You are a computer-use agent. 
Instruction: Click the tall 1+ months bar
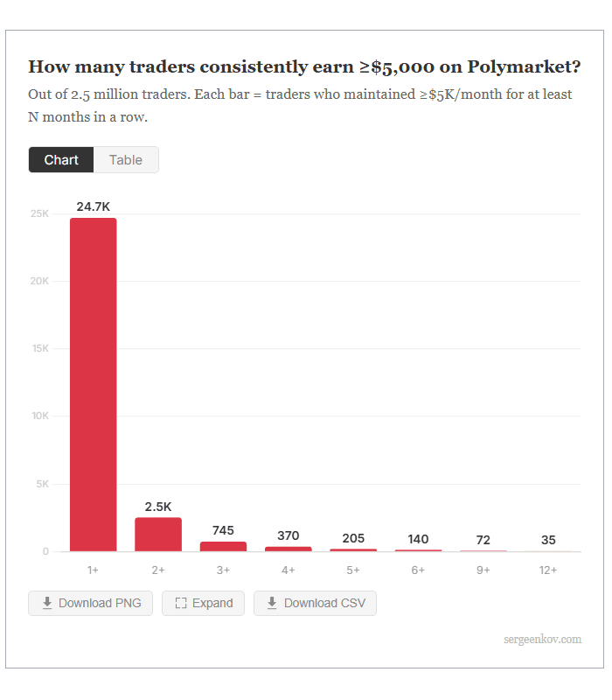[x=94, y=384]
